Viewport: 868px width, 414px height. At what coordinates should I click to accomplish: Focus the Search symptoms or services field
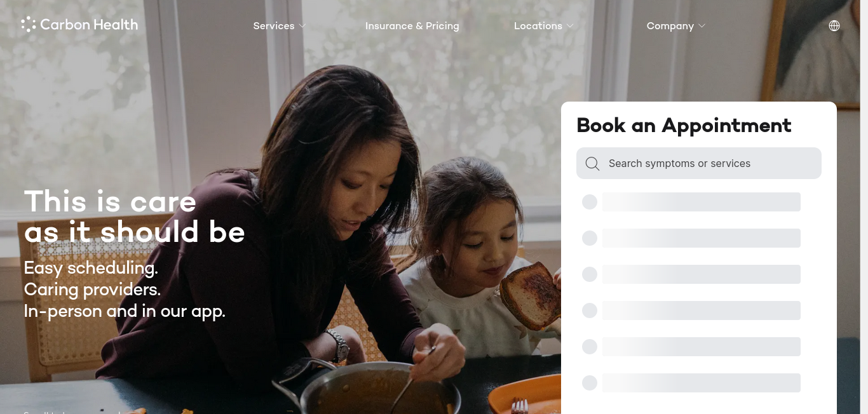(699, 163)
